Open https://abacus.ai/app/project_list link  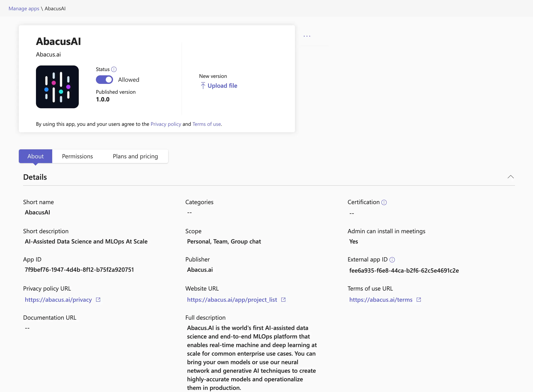(232, 300)
